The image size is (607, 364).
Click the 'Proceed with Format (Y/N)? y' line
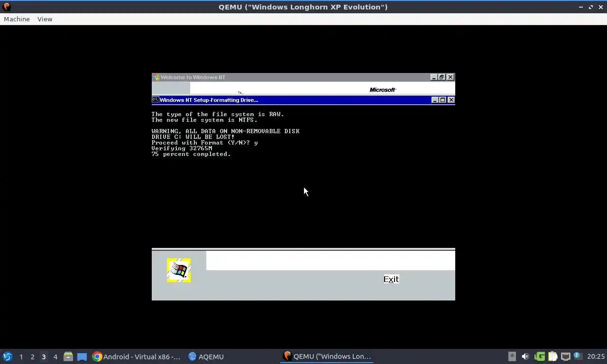[204, 143]
